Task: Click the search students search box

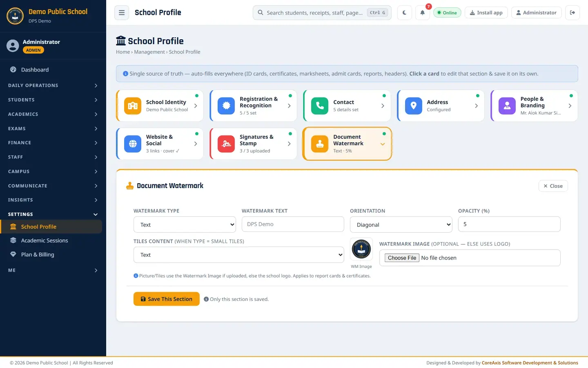Action: point(322,13)
